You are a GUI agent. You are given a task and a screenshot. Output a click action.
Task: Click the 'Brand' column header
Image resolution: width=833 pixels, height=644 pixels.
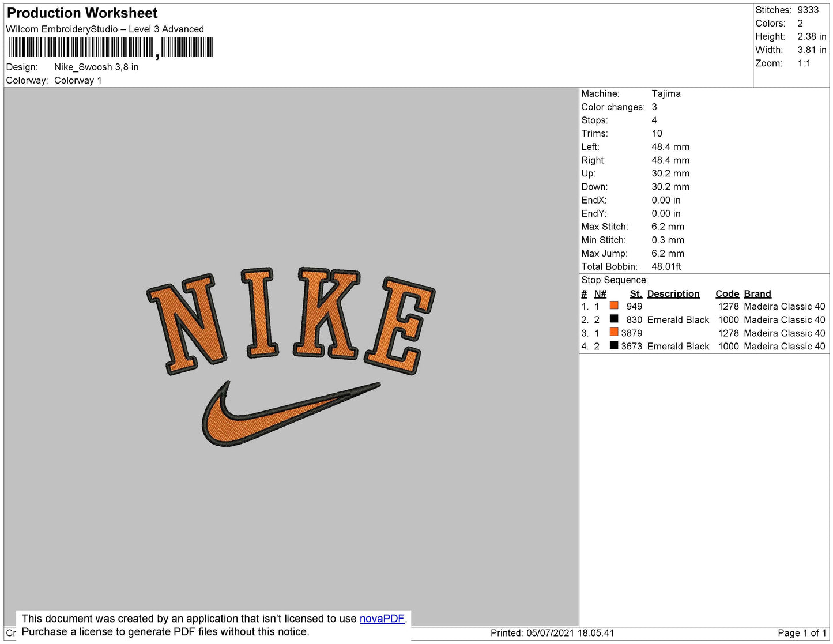coord(757,293)
